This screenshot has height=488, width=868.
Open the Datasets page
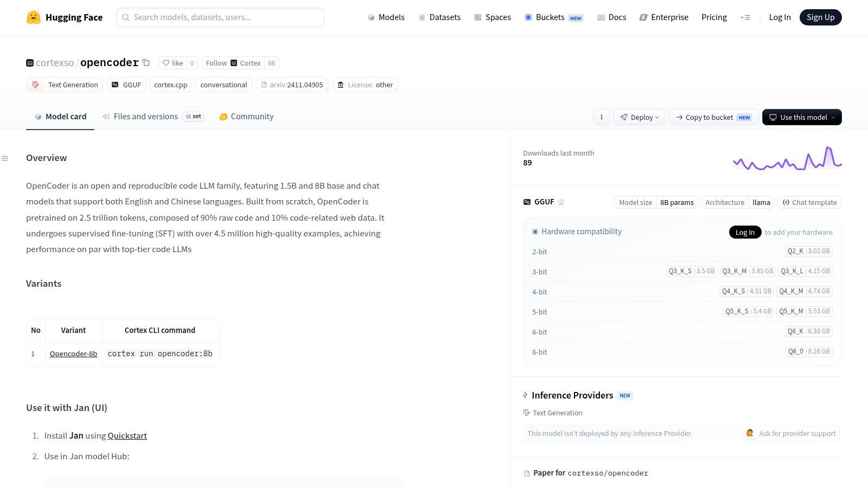(439, 17)
